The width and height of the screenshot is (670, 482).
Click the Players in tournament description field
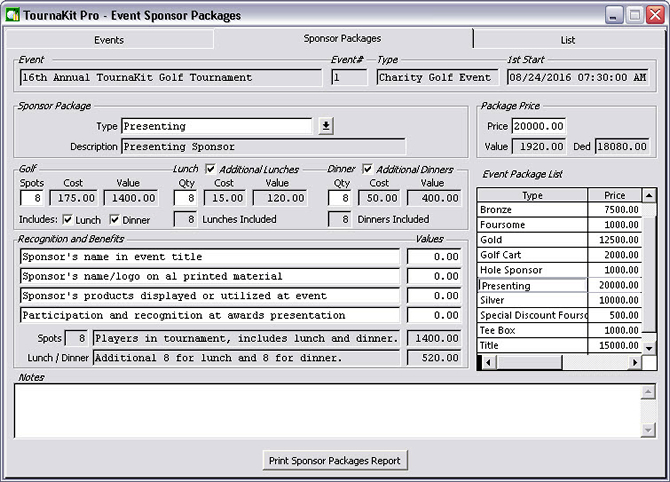pyautogui.click(x=246, y=338)
